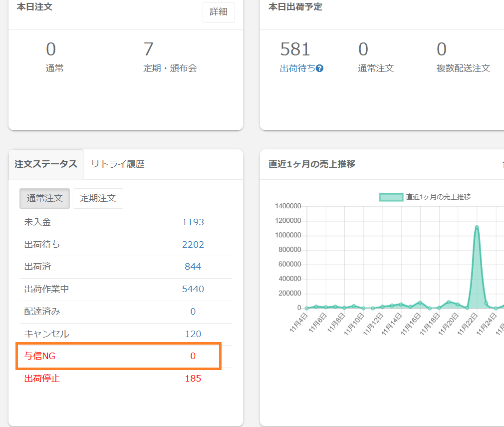Image resolution: width=504 pixels, height=427 pixels.
Task: Toggle to 定期注文 order view
Action: coord(98,198)
